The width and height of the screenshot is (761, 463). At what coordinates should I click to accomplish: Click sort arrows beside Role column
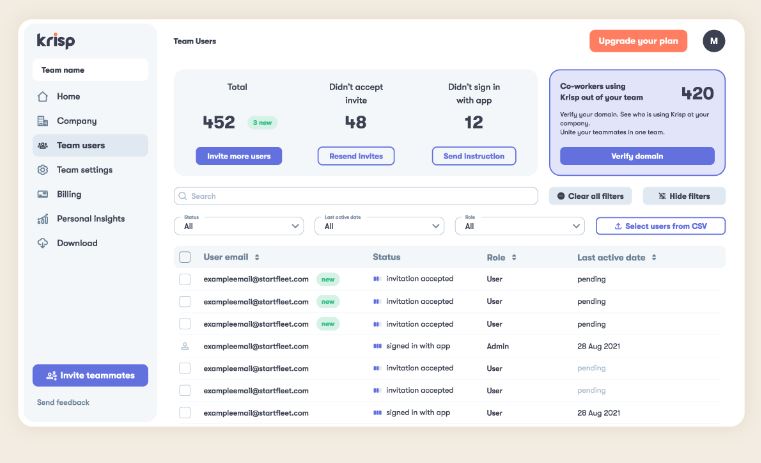pos(514,257)
